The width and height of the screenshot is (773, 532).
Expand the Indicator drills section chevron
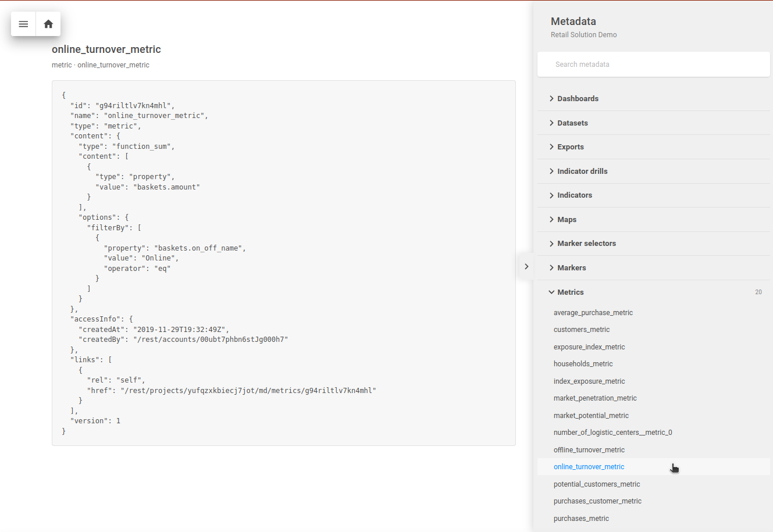point(551,171)
